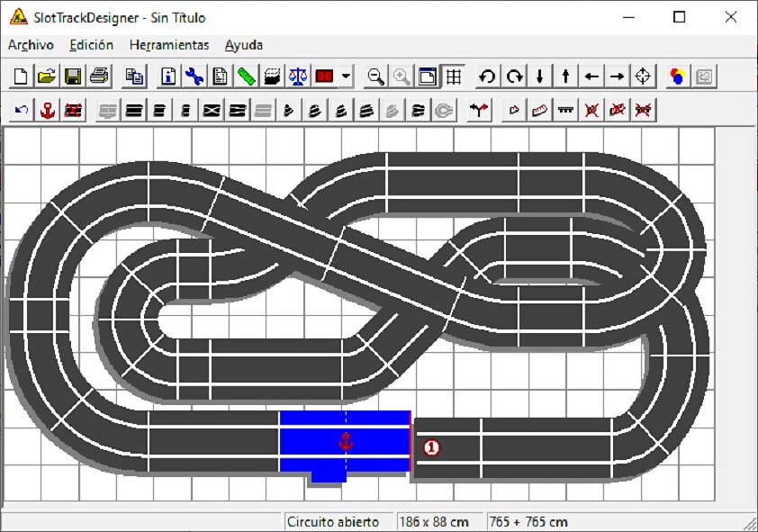This screenshot has width=758, height=532.
Task: Maximize the SlotTrackDesigner window
Action: click(679, 17)
